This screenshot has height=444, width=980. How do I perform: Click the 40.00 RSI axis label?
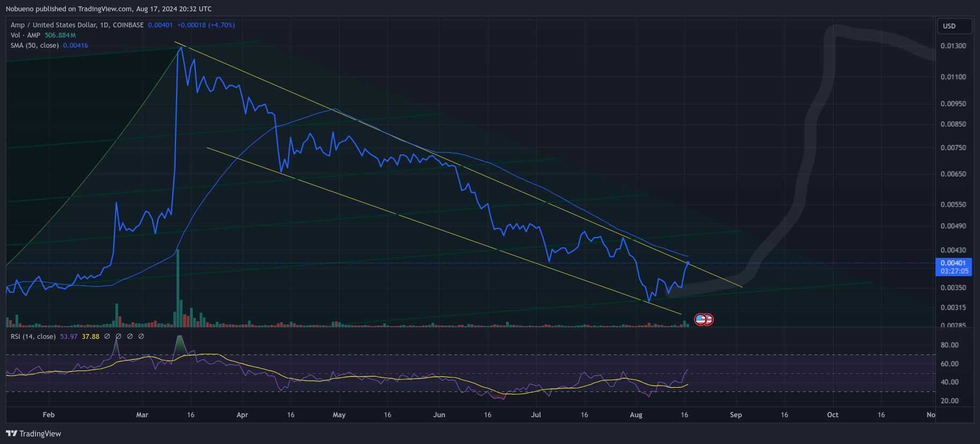click(x=949, y=382)
